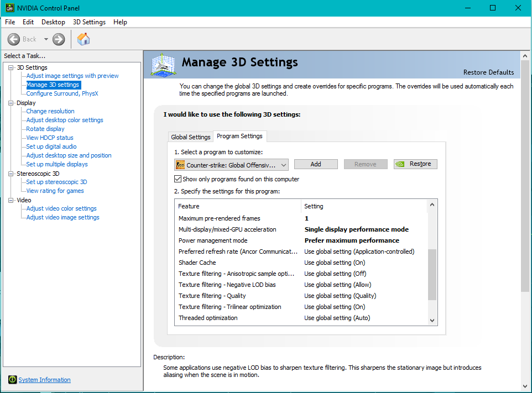Screen dimensions: 532x393
Task: Collapse the Display tree node
Action: 11,103
